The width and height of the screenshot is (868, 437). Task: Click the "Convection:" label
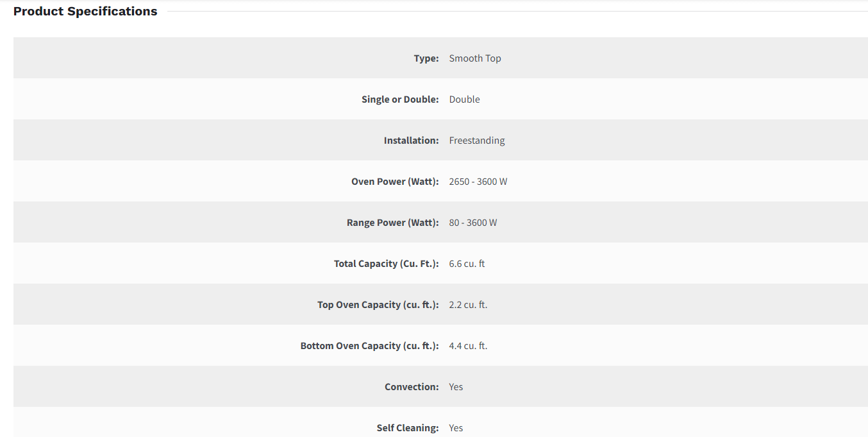[412, 387]
